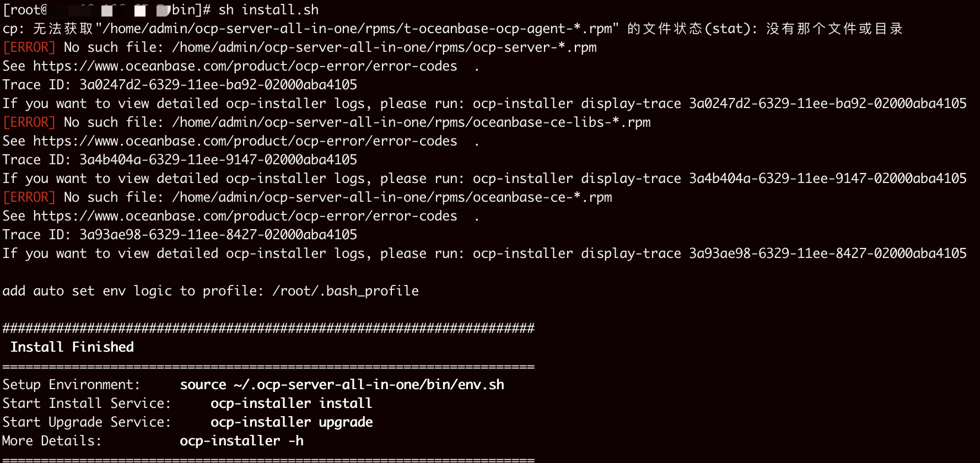Click Trace ID 3a4b404a-6329-11ee-9147-02000aba4105
The height and width of the screenshot is (463, 980).
tap(218, 160)
